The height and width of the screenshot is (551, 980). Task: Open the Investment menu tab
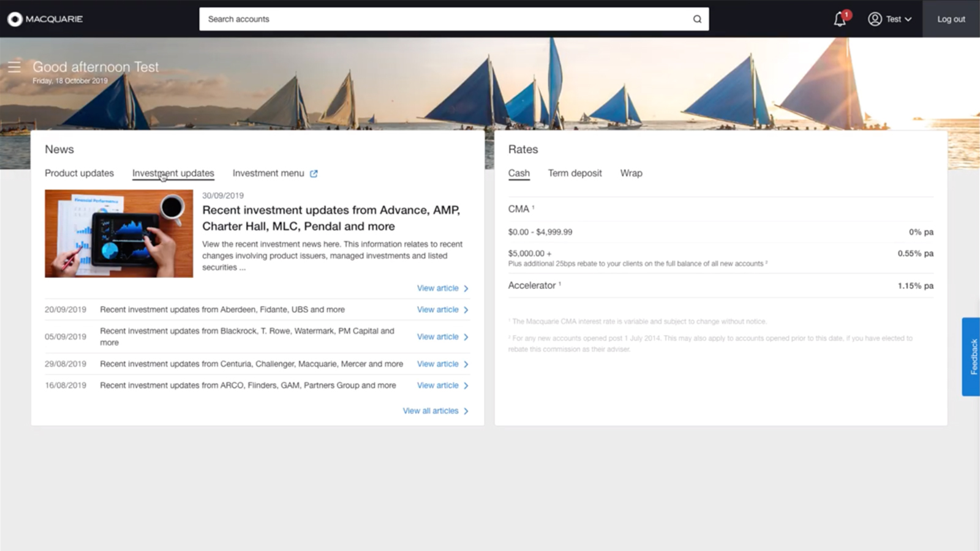tap(268, 173)
